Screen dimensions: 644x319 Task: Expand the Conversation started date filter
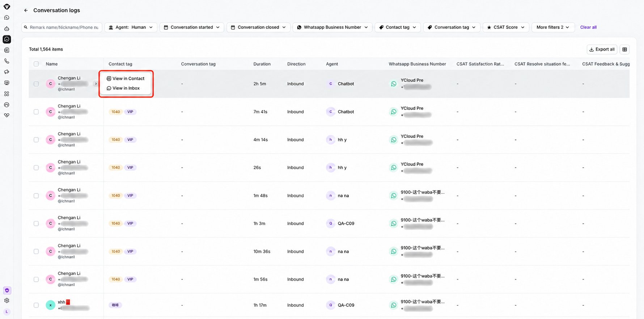click(192, 27)
